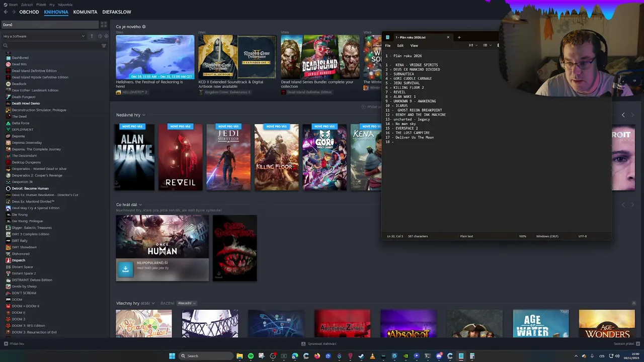Screen dimensions: 644x362
Task: Select Detroit: Become Human in library list
Action: [30, 189]
